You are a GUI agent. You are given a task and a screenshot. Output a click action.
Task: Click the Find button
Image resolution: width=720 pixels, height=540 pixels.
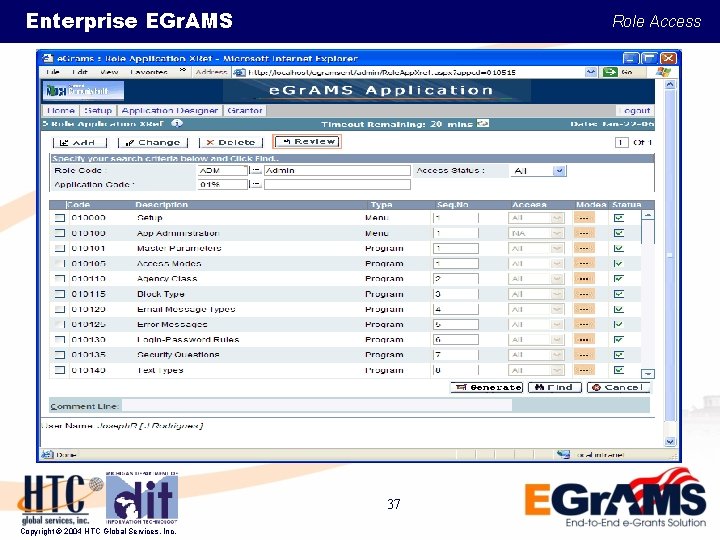click(x=555, y=387)
